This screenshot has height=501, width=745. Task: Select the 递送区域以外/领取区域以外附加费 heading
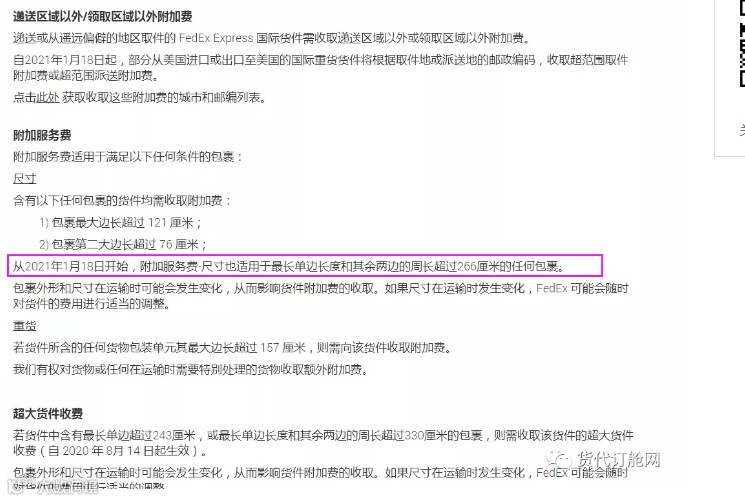pos(103,17)
